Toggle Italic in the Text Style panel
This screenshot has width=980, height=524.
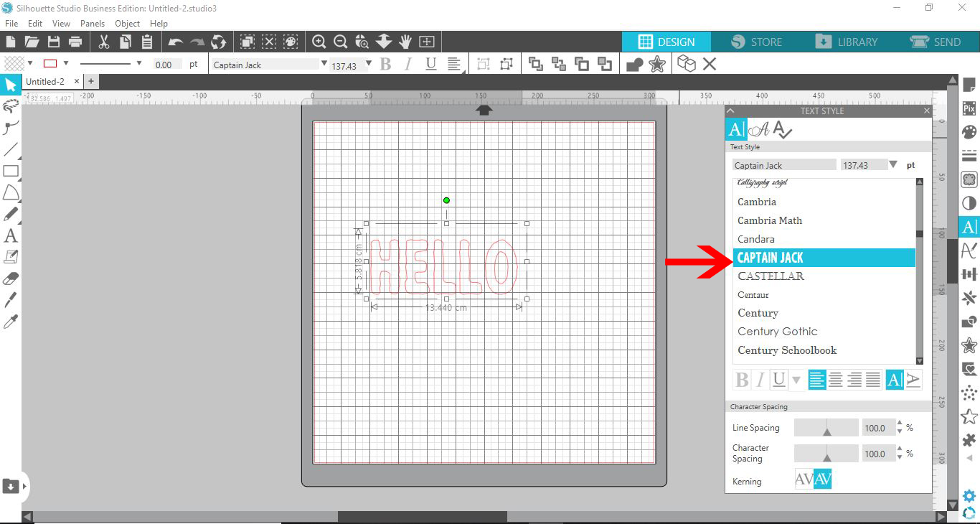(760, 380)
